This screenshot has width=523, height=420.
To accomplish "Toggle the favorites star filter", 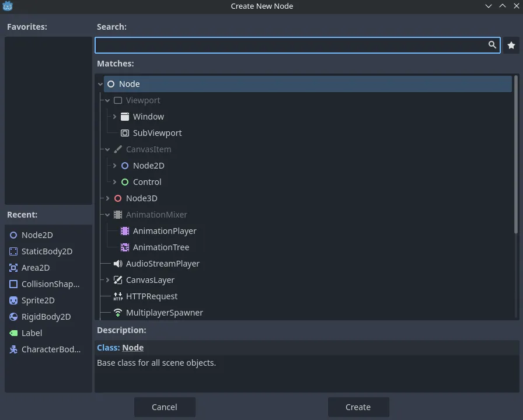I will tap(511, 45).
